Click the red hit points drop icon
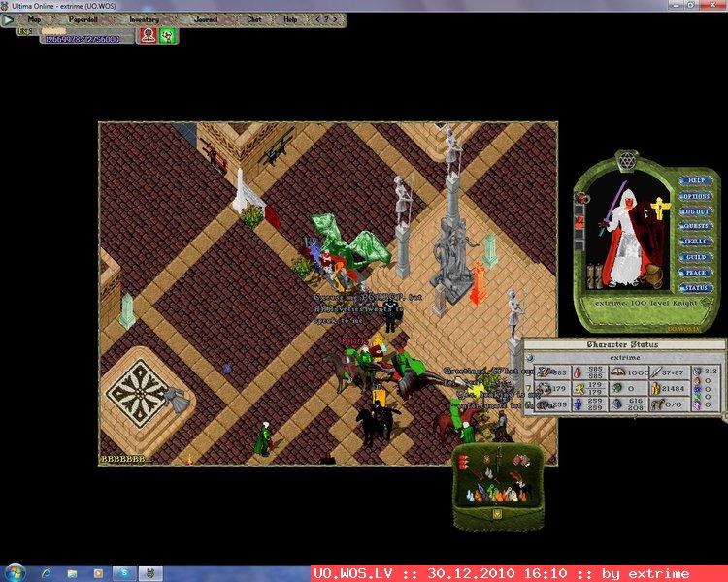The image size is (728, 582). click(578, 372)
